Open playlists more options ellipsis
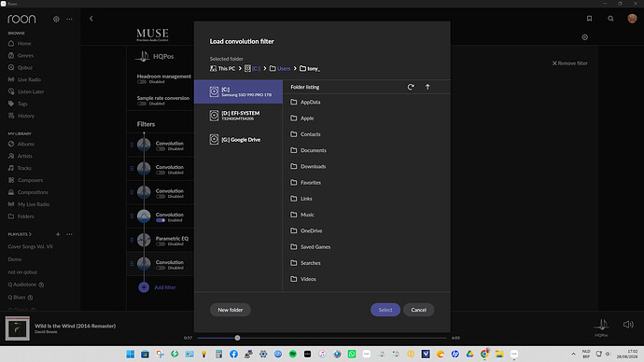 [x=69, y=234]
